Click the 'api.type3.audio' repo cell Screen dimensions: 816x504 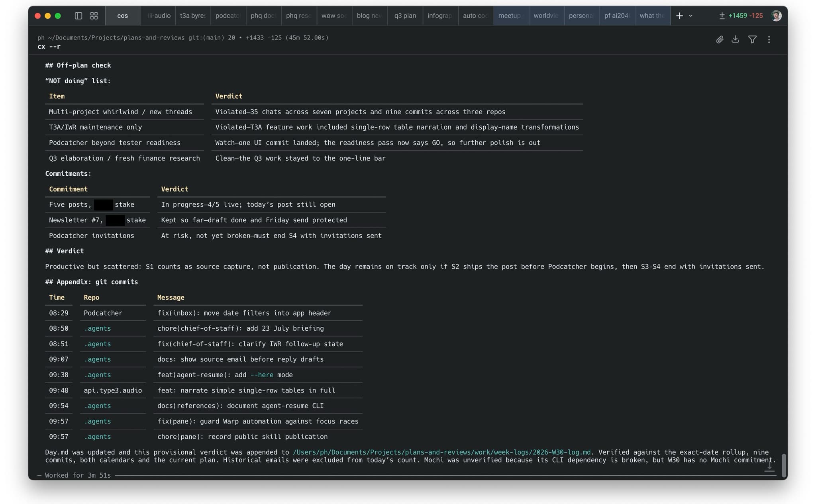point(113,390)
